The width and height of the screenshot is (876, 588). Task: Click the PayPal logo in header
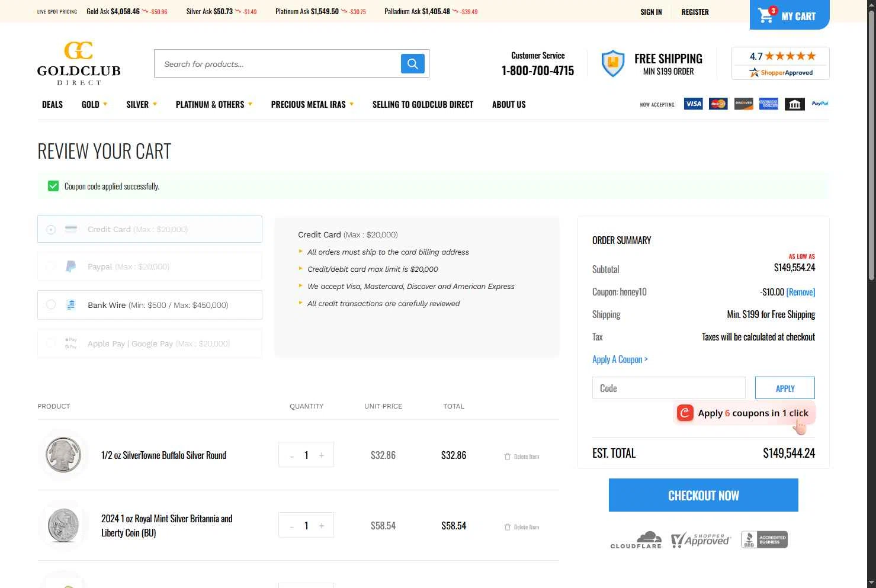tap(820, 104)
